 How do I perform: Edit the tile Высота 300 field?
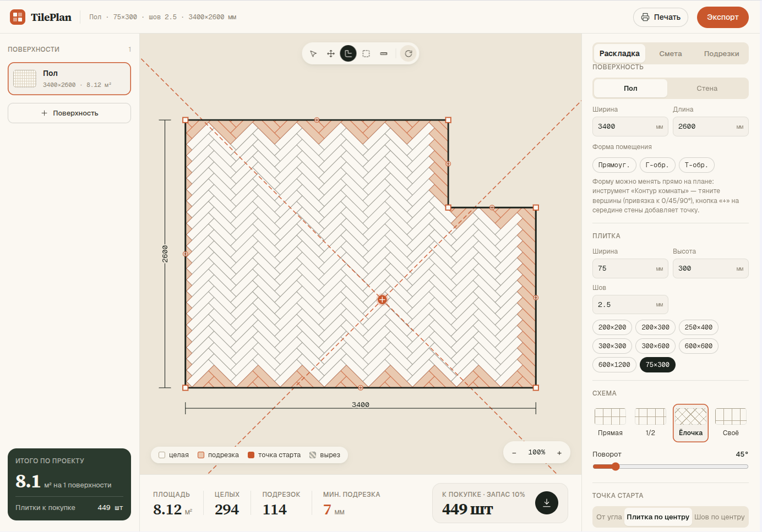(x=711, y=268)
